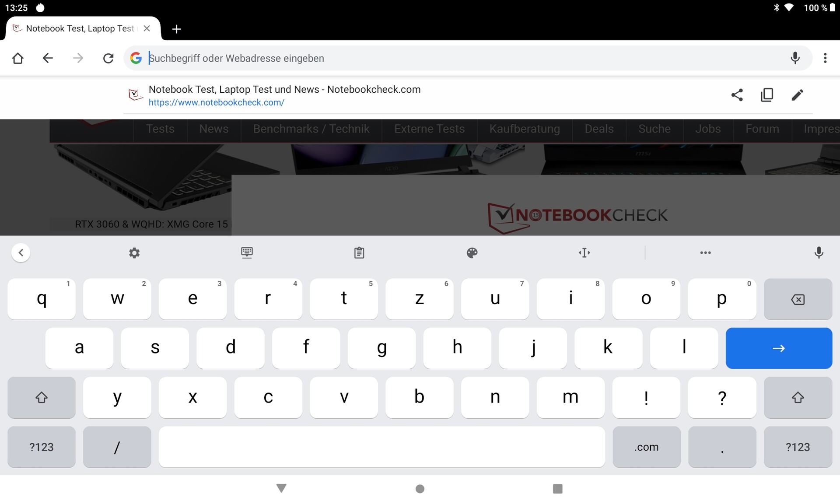Open the keyboard settings gear
The image size is (840, 504).
tap(134, 253)
